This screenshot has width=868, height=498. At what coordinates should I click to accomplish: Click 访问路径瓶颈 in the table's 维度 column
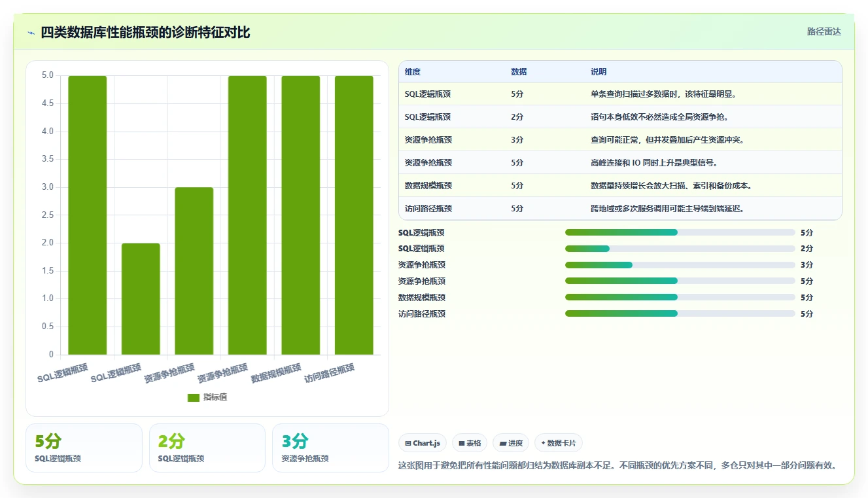coord(428,209)
